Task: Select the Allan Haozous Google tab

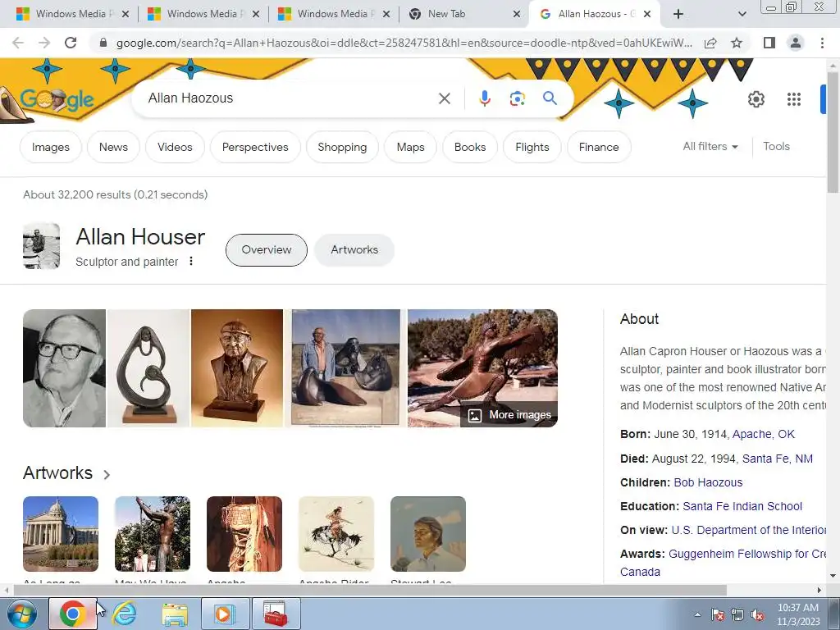Action: pos(595,14)
